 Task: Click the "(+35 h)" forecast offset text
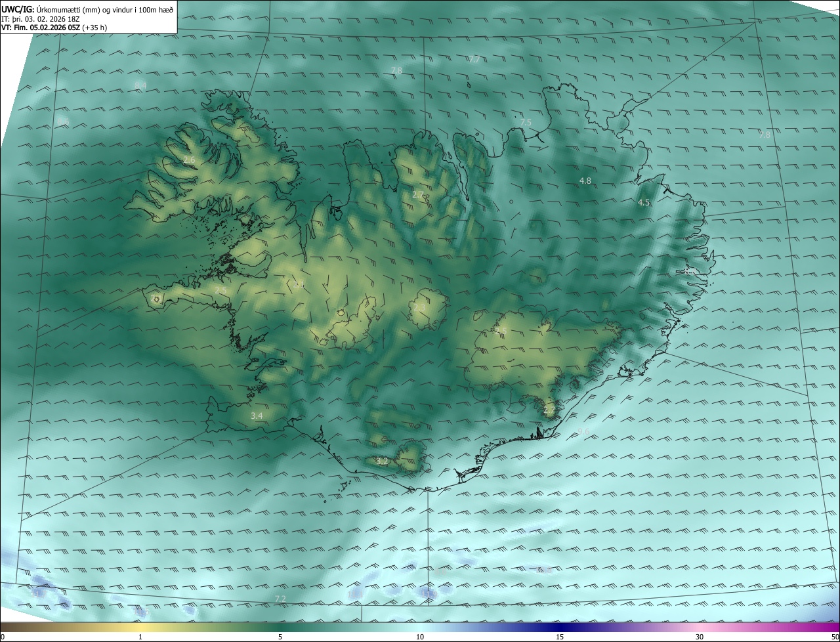click(96, 28)
